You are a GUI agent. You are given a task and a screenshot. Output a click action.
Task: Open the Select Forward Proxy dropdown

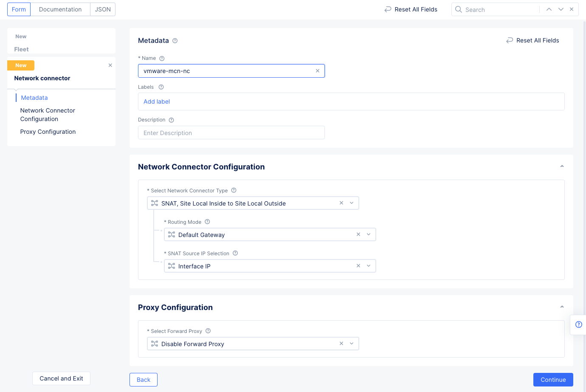tap(352, 344)
